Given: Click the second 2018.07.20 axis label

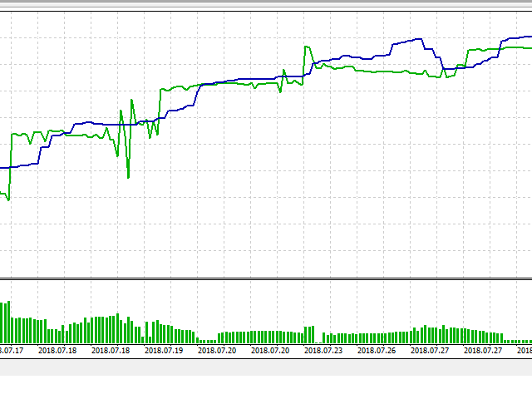Looking at the screenshot, I should click(x=270, y=351).
